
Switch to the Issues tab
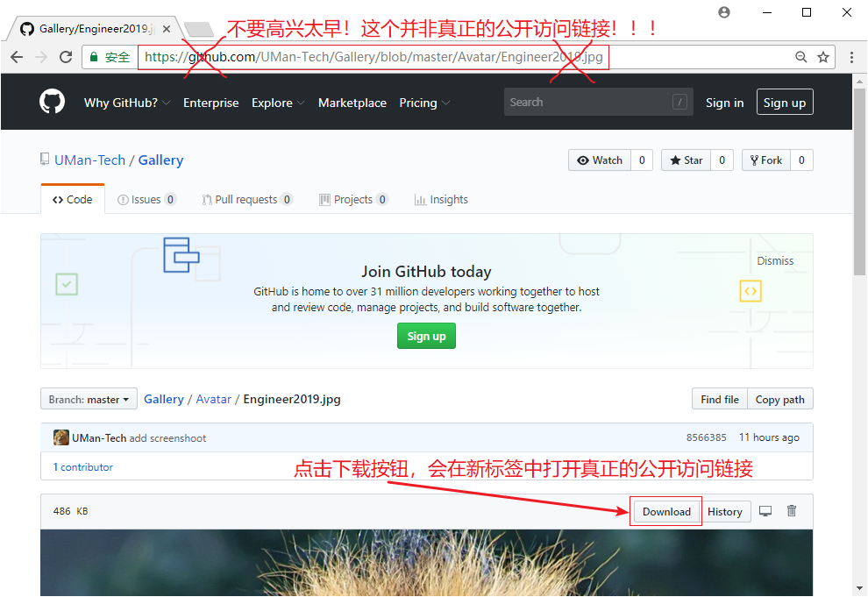point(146,199)
